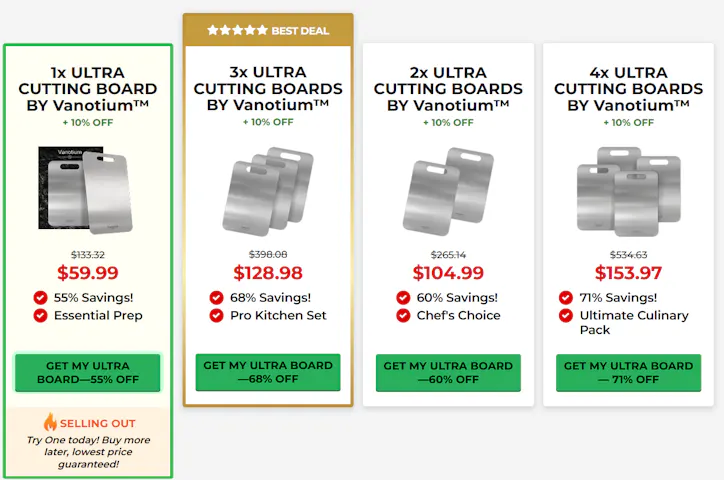Image resolution: width=724 pixels, height=480 pixels.
Task: Click the red checkmark beside Chef's Choice
Action: [403, 315]
